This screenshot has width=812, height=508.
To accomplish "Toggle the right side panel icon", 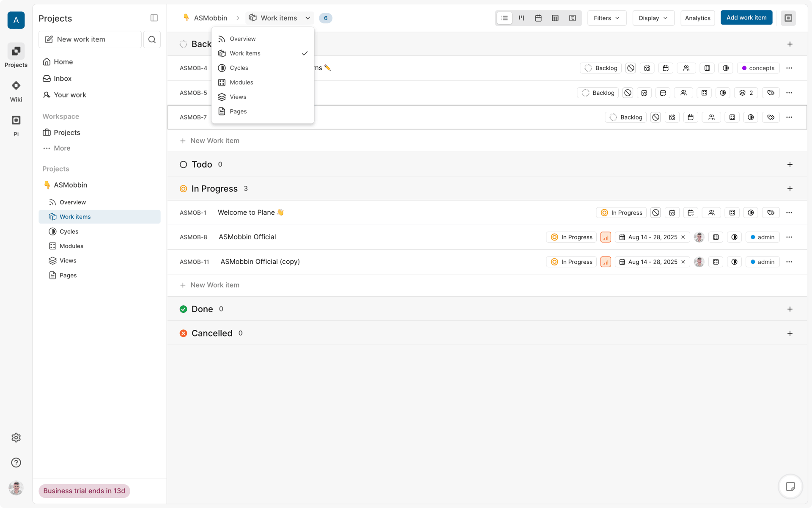I will click(x=788, y=18).
